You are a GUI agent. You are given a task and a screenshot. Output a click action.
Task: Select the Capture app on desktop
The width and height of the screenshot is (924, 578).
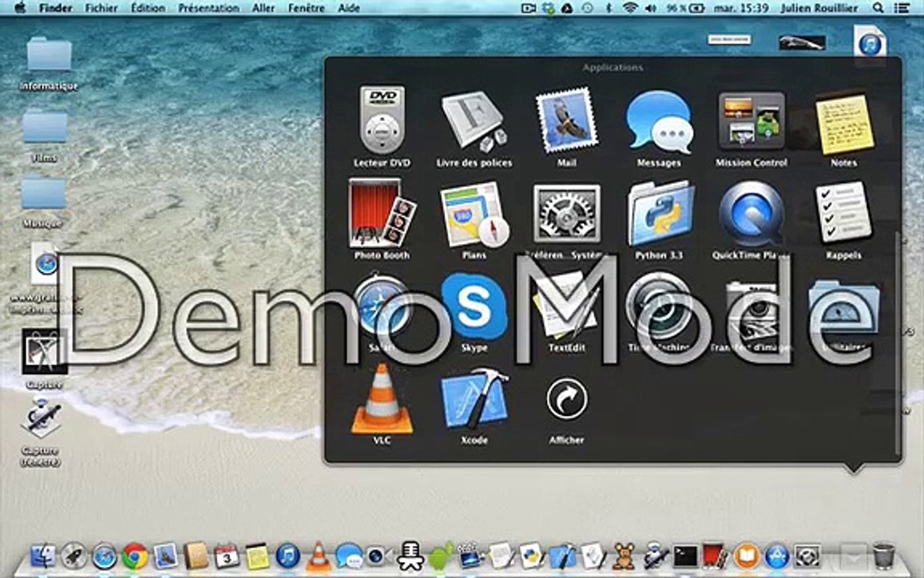[x=43, y=352]
